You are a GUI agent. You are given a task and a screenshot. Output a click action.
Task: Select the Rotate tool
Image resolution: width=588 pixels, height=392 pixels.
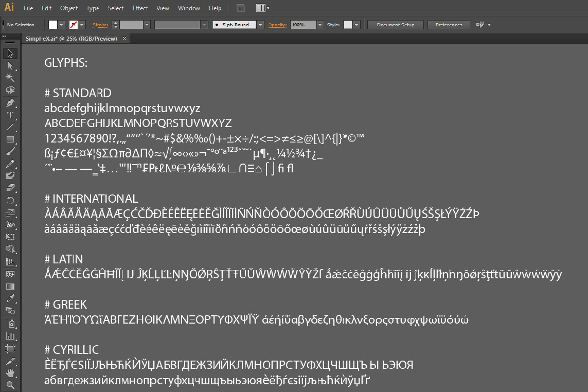pyautogui.click(x=10, y=201)
